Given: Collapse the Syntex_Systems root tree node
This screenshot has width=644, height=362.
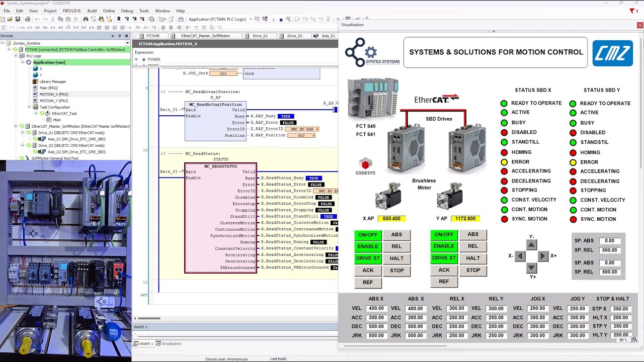Looking at the screenshot, I should [x=3, y=43].
